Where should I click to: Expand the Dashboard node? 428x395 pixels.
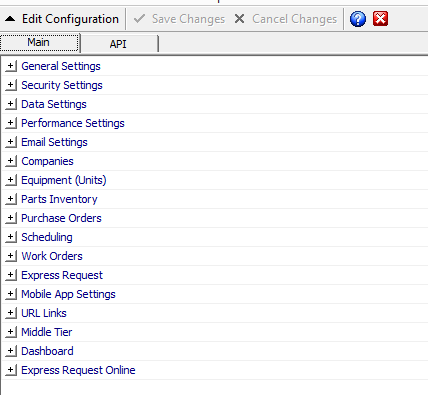11,351
